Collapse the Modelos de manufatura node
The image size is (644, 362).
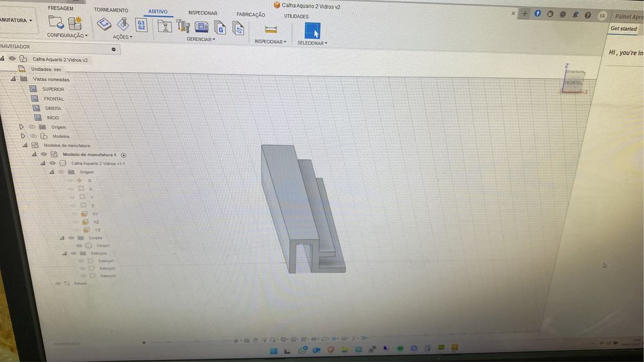click(x=24, y=145)
